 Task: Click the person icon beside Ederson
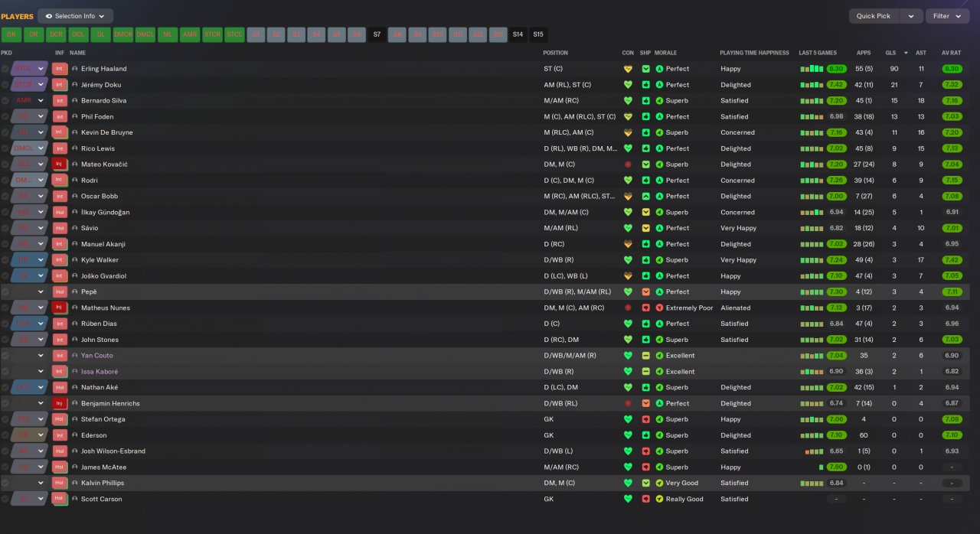coord(75,435)
